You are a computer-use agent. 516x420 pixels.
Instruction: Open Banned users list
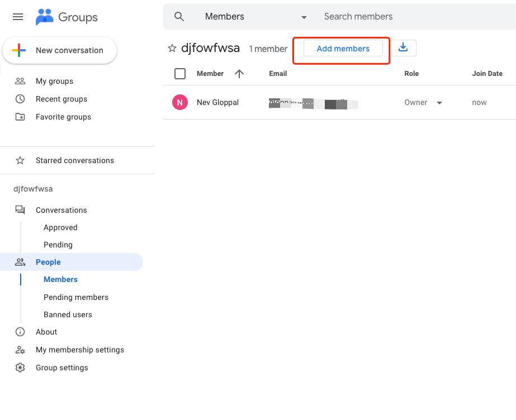68,314
